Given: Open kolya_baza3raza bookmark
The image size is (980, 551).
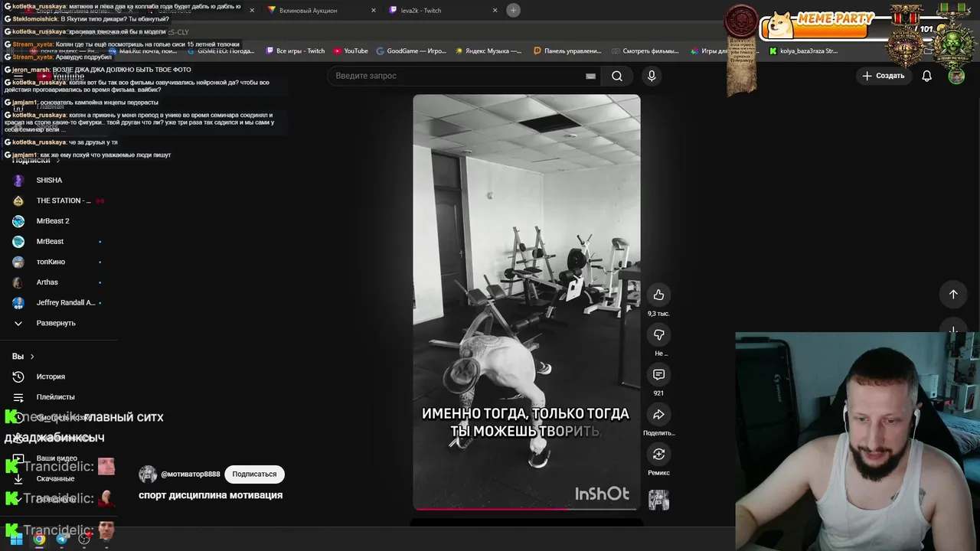Looking at the screenshot, I should pos(803,51).
